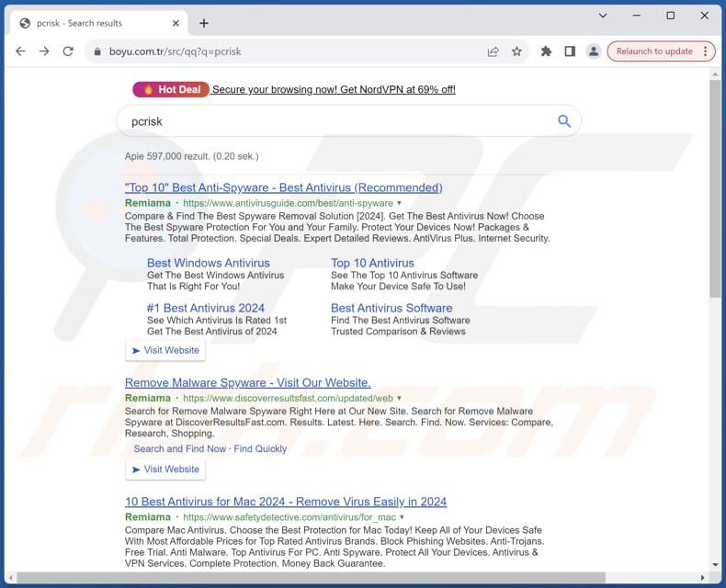726x588 pixels.
Task: Click the browser back arrow
Action: pos(20,51)
